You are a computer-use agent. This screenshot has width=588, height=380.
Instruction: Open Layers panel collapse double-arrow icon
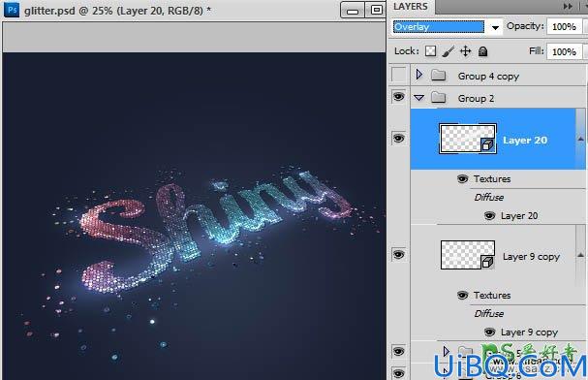coord(568,7)
